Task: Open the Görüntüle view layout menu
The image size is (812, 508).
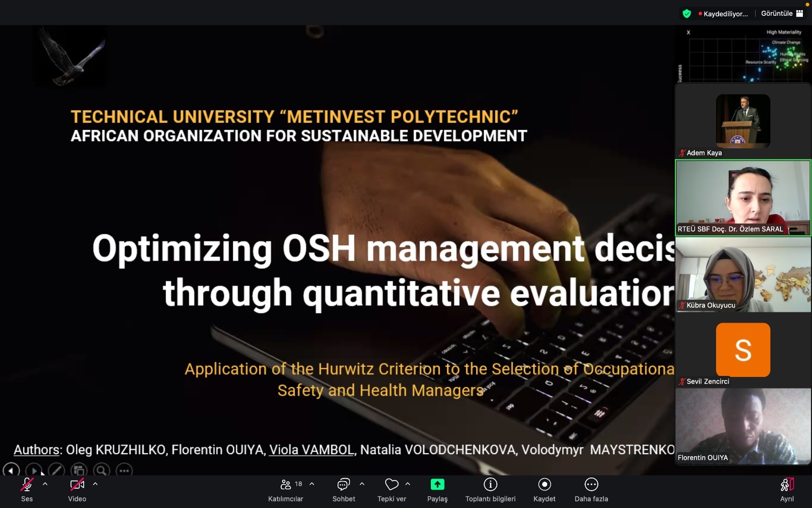Action: (782, 14)
